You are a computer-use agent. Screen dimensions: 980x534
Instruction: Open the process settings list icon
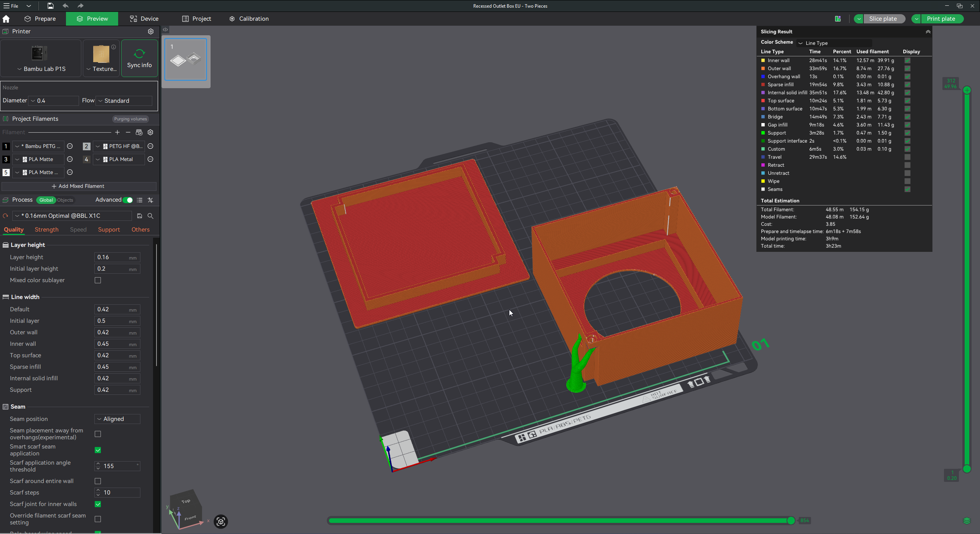point(140,200)
